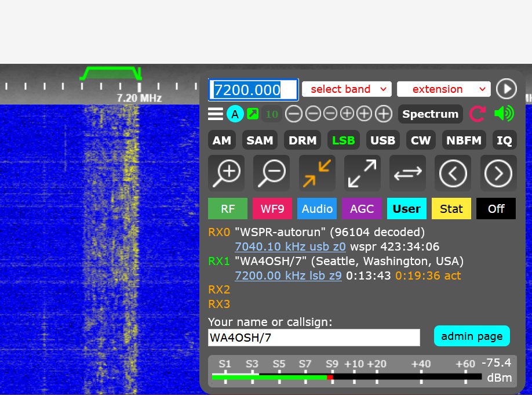The image size is (532, 395).
Task: Select CW mode
Action: 421,140
